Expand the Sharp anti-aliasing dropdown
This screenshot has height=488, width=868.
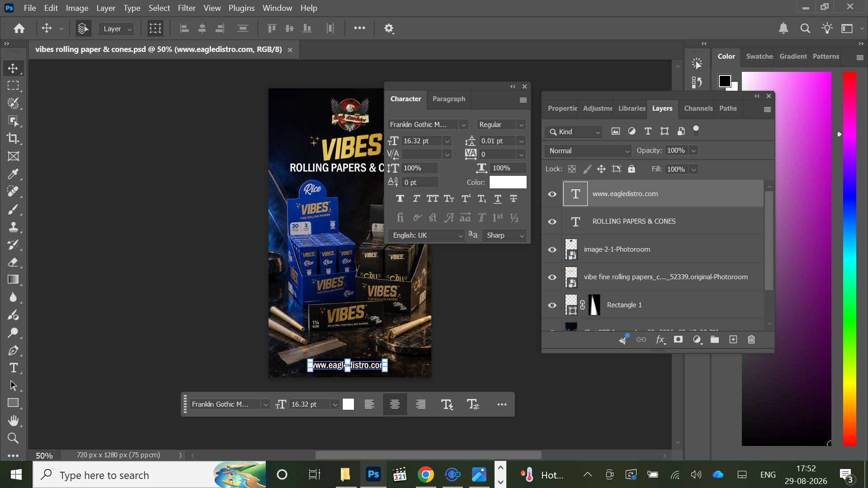point(505,235)
